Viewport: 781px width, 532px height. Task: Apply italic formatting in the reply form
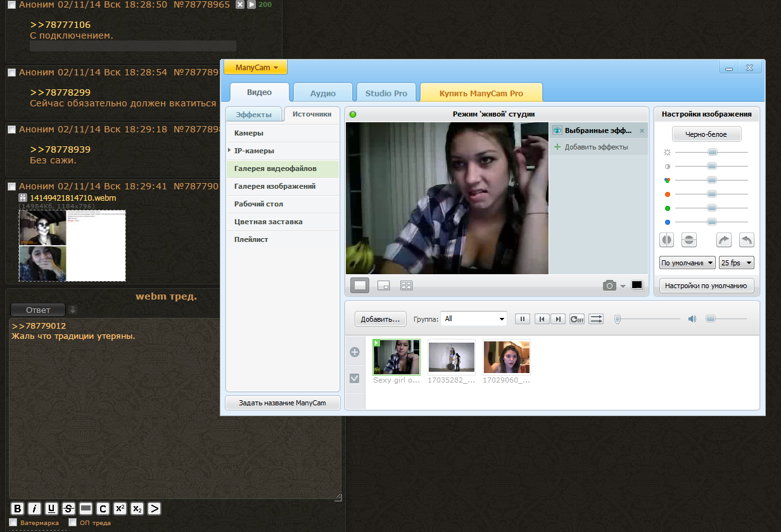[x=35, y=509]
